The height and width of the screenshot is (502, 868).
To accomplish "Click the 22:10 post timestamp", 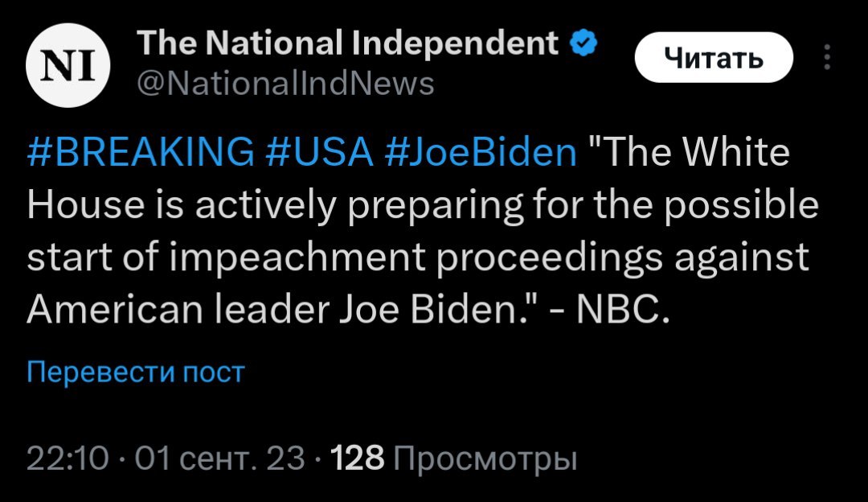I will pyautogui.click(x=68, y=459).
